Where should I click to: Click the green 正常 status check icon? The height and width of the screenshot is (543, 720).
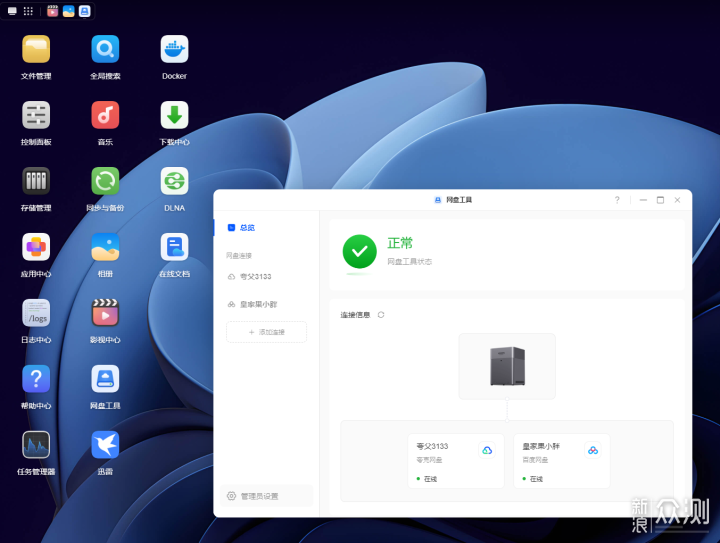click(x=360, y=252)
